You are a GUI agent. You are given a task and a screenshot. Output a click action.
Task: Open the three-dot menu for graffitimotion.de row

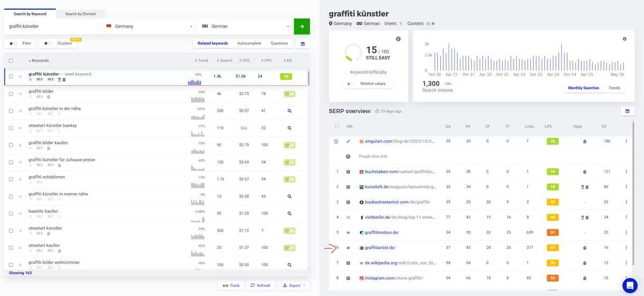[x=626, y=232]
